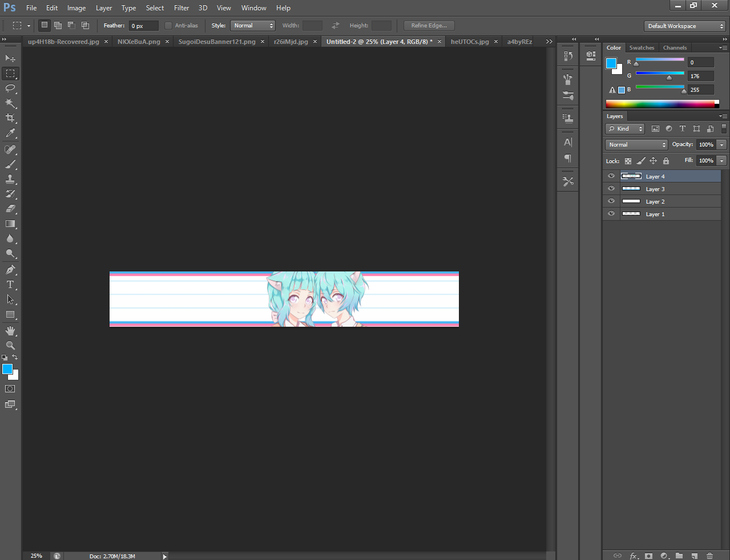Select the Gradient tool
This screenshot has width=730, height=560.
(x=10, y=224)
